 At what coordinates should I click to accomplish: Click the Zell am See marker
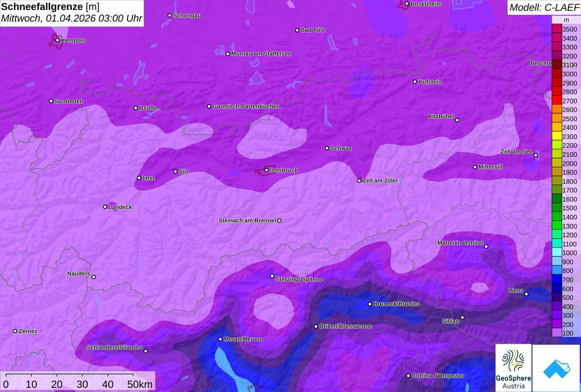536,156
